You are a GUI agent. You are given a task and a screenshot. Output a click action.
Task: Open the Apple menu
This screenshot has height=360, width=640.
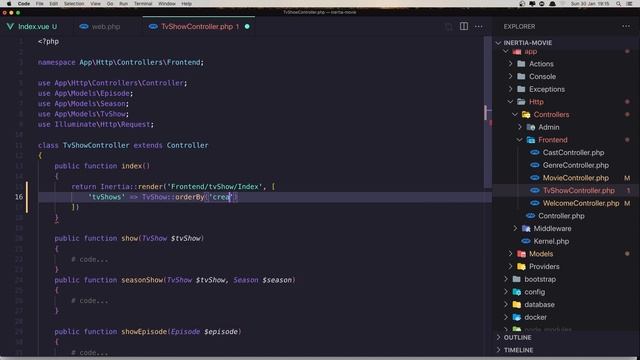pyautogui.click(x=9, y=4)
